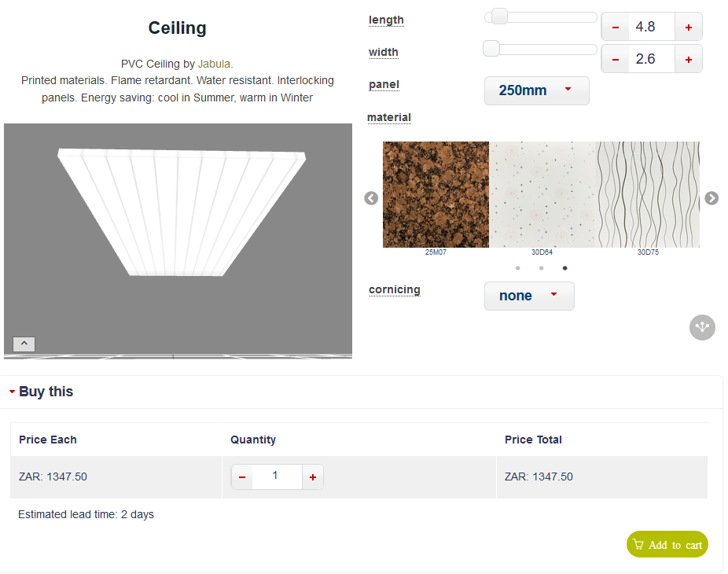Viewport: 728px width, 574px height.
Task: Choose the 30D75 wavy lines material
Action: pos(648,194)
